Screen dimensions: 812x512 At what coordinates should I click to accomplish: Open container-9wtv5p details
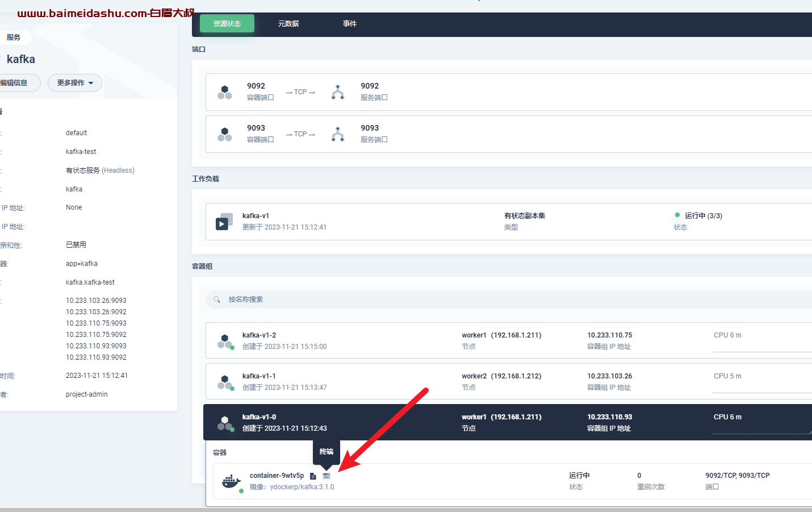click(277, 476)
